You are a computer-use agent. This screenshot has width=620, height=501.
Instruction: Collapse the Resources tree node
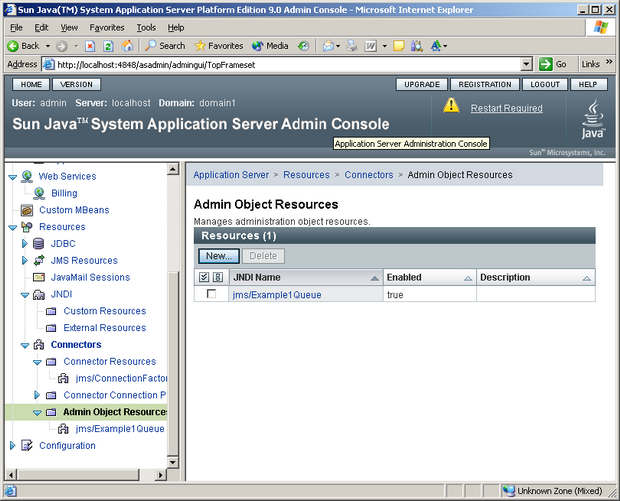tap(13, 227)
